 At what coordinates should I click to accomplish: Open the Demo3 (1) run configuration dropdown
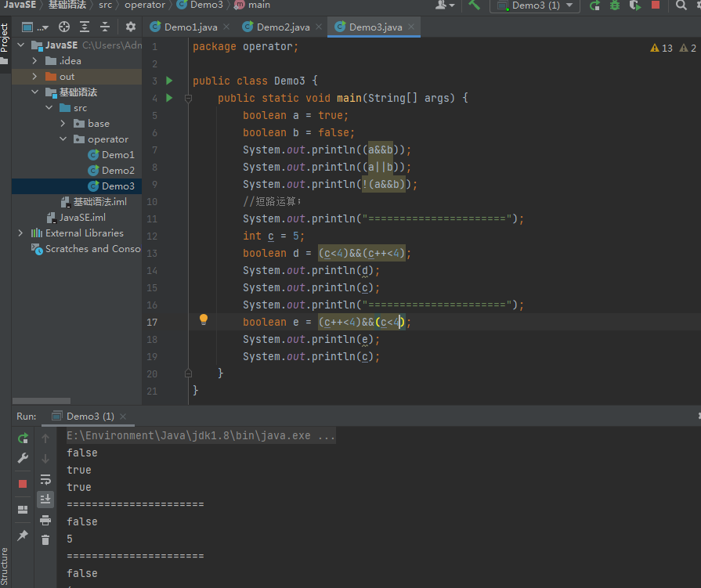pos(535,5)
